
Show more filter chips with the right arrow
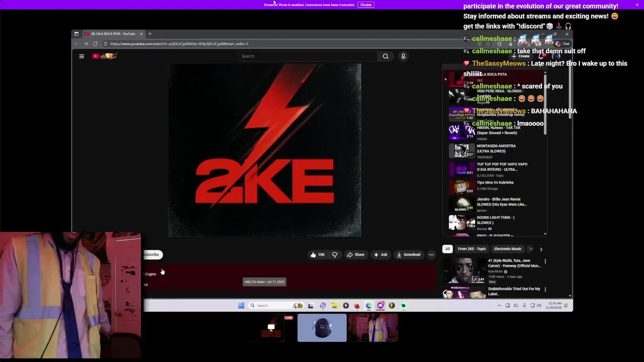[x=541, y=249]
